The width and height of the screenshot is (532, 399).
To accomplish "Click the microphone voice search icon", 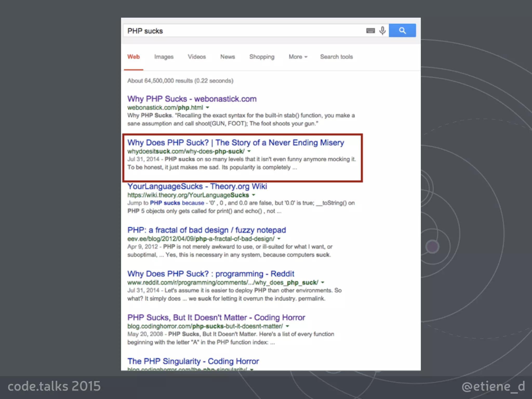I will point(382,31).
